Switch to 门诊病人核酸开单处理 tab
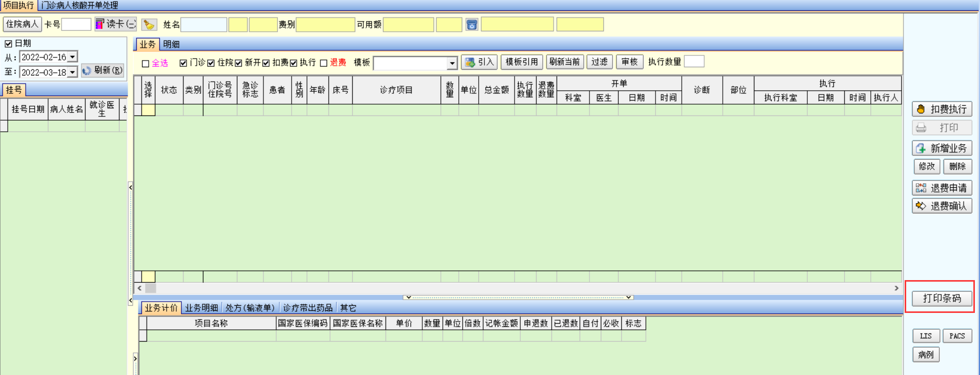 pyautogui.click(x=79, y=5)
